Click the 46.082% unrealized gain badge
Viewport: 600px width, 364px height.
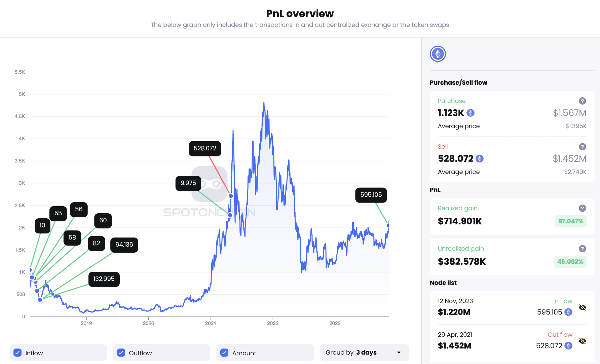click(x=570, y=261)
